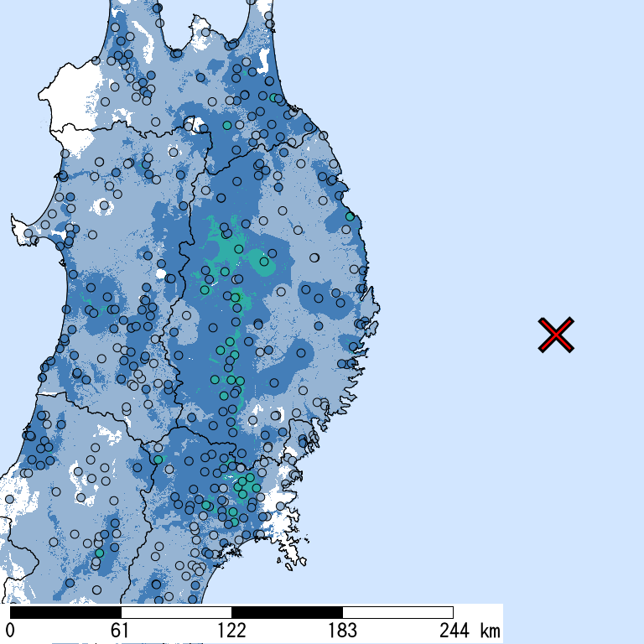Viewport: 644px width, 644px height.
Task: Click the "0" label on the scale bar
Action: [x=10, y=631]
